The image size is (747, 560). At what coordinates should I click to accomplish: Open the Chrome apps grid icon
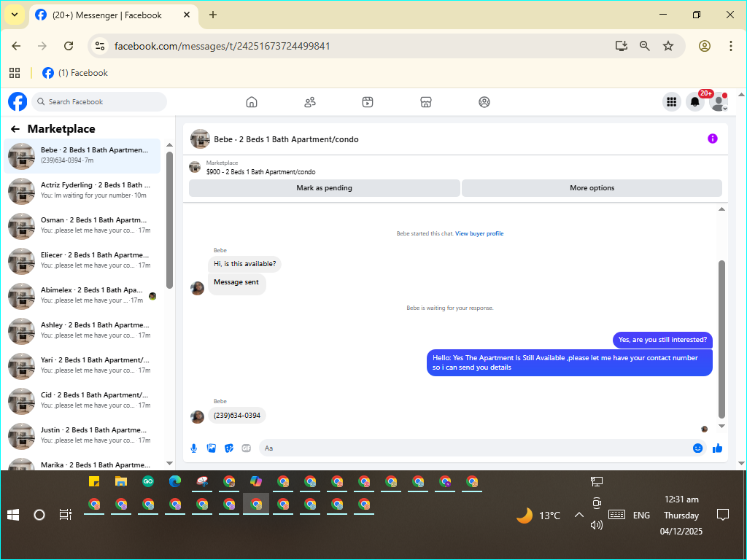coord(15,73)
